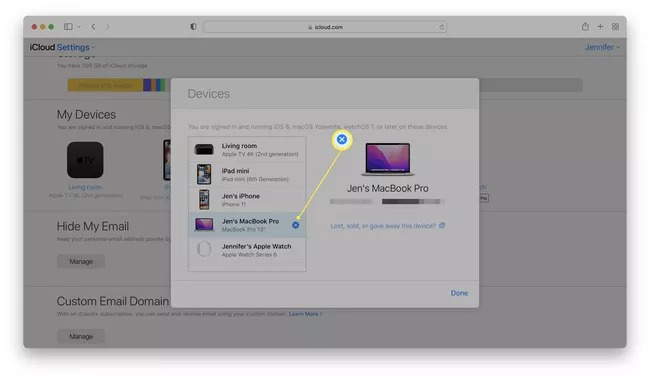Reload the page
Screen dimensions: 650x379
[441, 27]
